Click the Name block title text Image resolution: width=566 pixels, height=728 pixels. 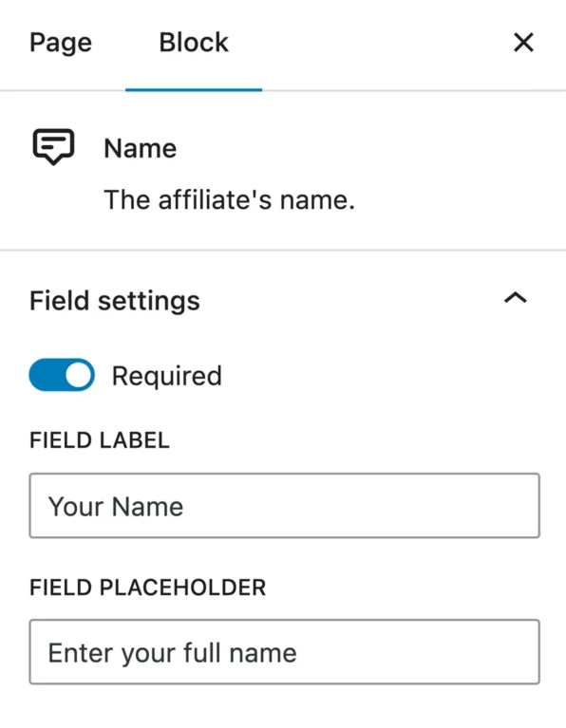tap(141, 149)
